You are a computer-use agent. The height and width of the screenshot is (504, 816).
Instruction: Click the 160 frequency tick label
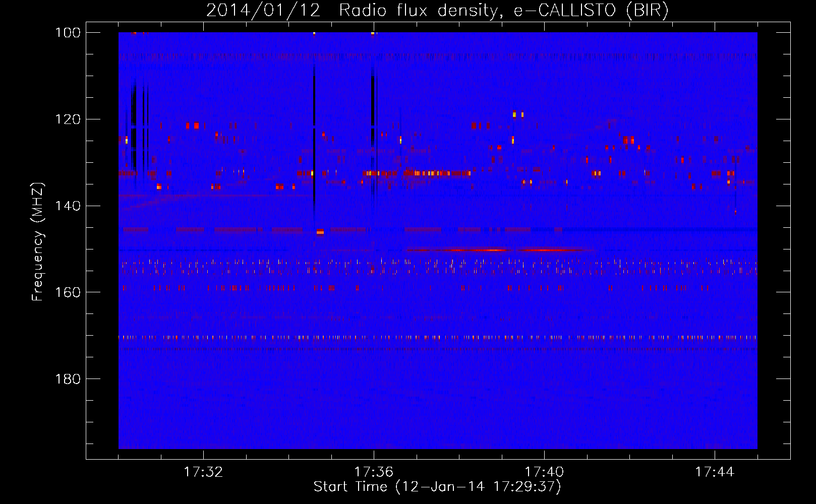click(68, 292)
